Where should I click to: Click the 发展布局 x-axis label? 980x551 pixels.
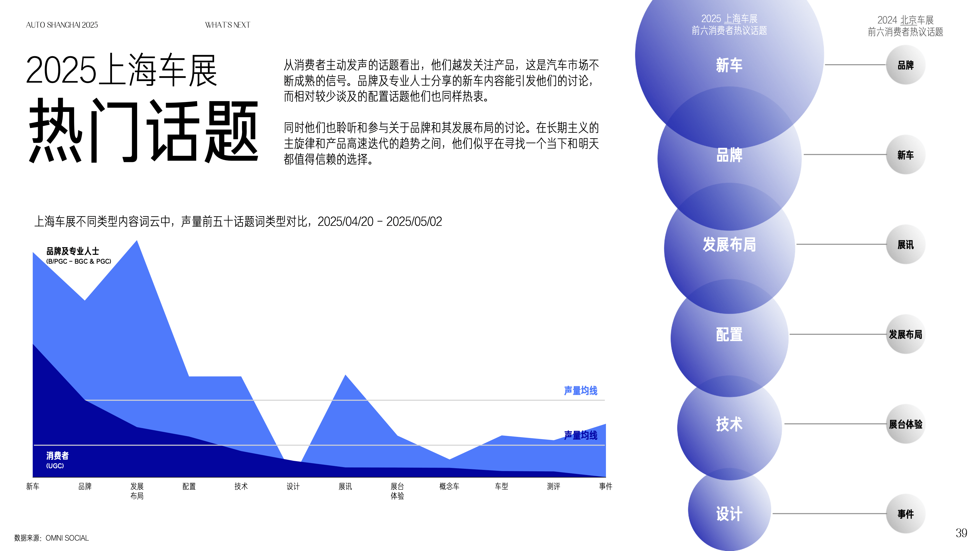pyautogui.click(x=137, y=491)
